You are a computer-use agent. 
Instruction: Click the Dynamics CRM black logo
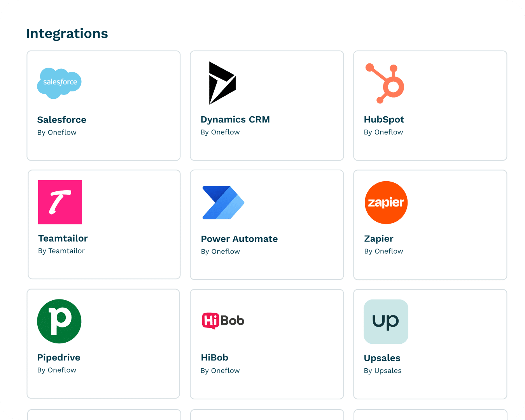point(222,83)
